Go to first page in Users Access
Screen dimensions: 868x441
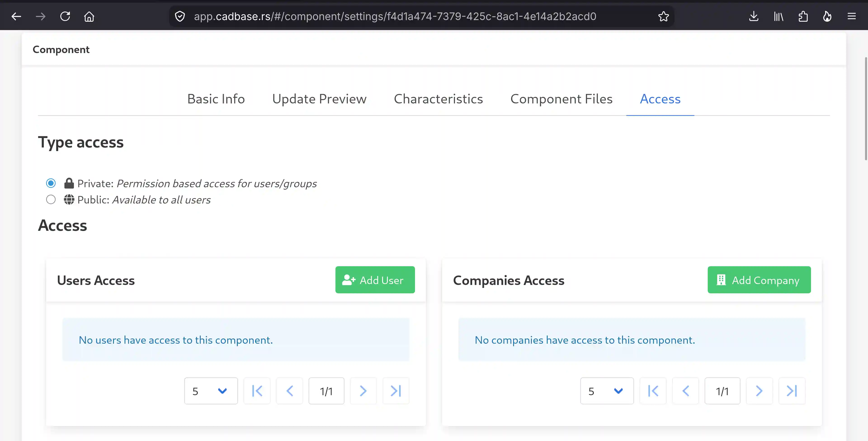(x=257, y=391)
